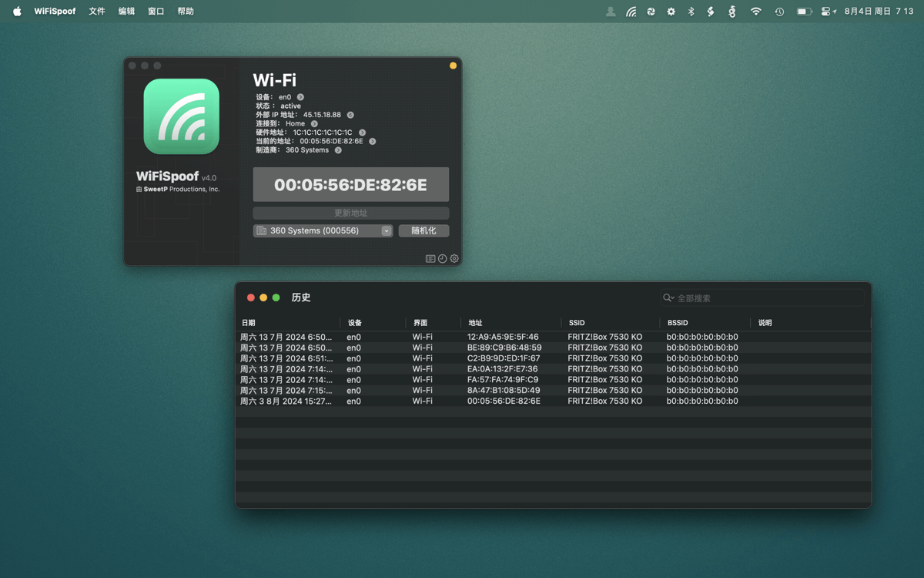
Task: Click the lightning-bolt-style menu bar icon
Action: pos(711,12)
